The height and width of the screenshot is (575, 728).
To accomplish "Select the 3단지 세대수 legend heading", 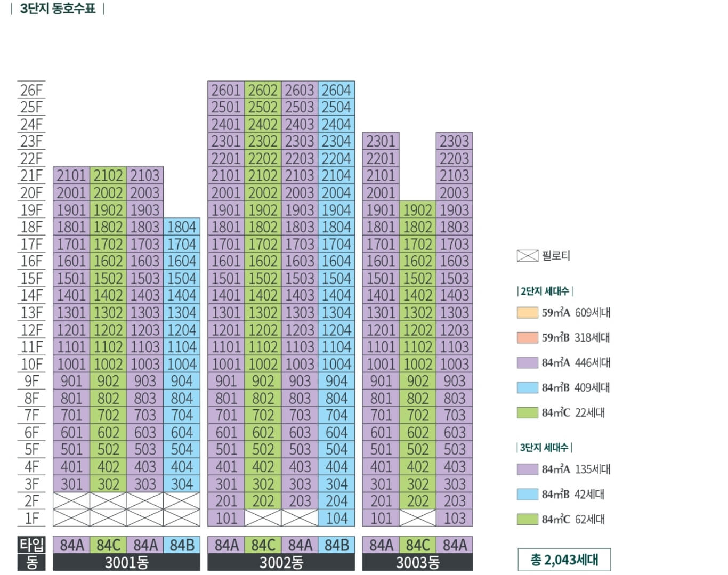I will pos(544,448).
